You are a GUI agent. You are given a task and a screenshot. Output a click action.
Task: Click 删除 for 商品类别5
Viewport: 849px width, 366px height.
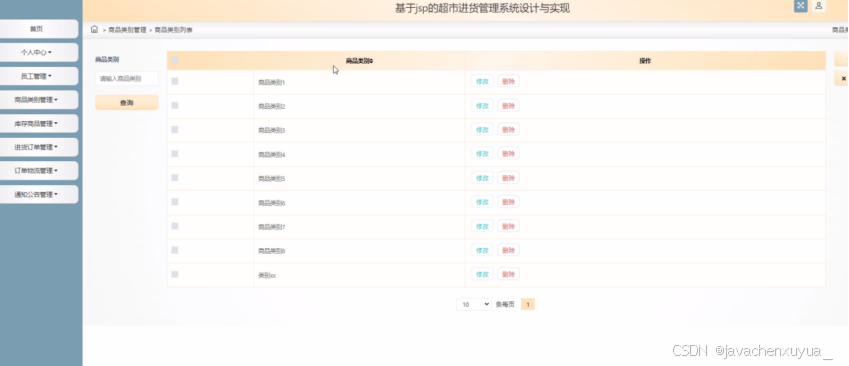coord(508,178)
